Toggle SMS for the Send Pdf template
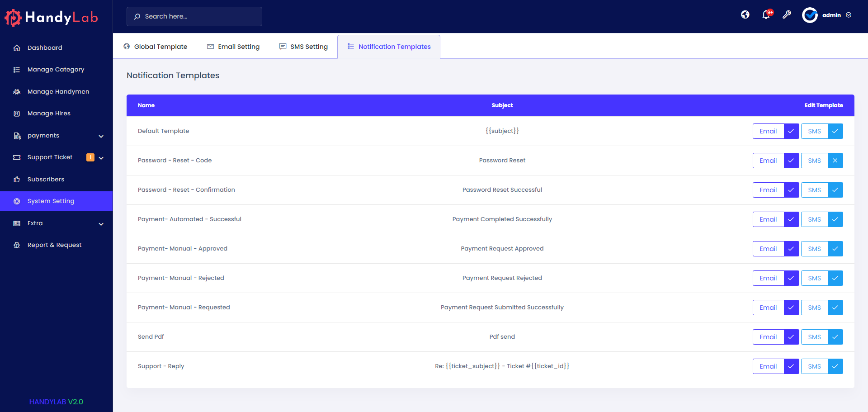 [835, 336]
